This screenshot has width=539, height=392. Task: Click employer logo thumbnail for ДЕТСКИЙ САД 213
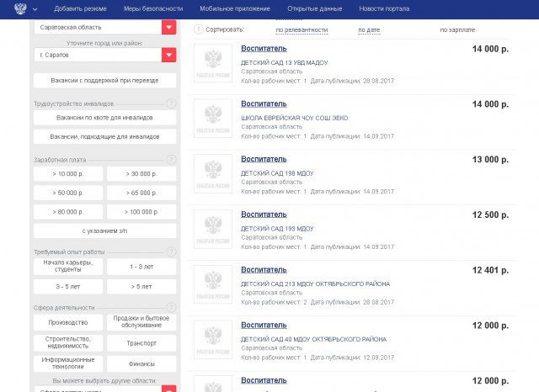[213, 284]
